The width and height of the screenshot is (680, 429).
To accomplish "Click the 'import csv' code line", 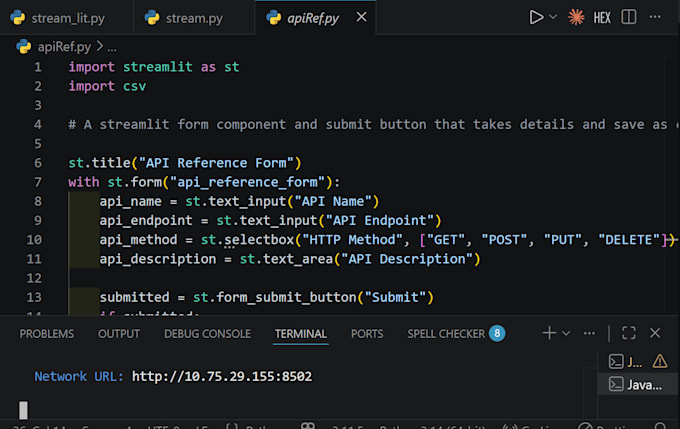I will [107, 86].
